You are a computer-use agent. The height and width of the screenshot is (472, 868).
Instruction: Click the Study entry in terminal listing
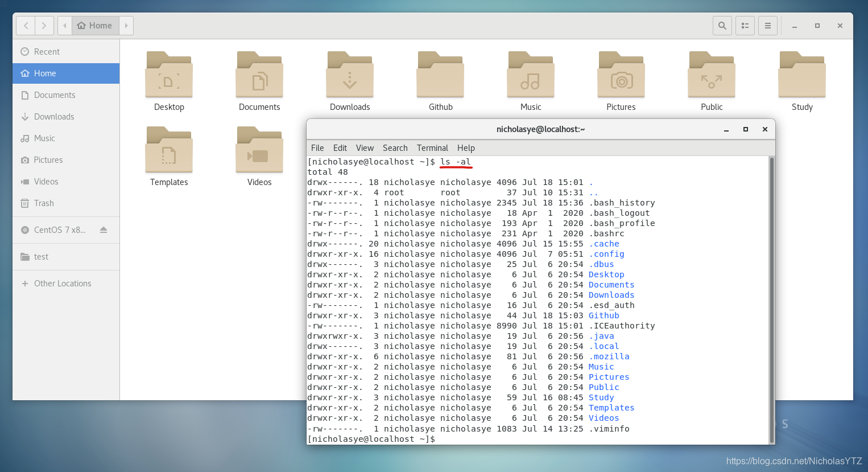601,397
